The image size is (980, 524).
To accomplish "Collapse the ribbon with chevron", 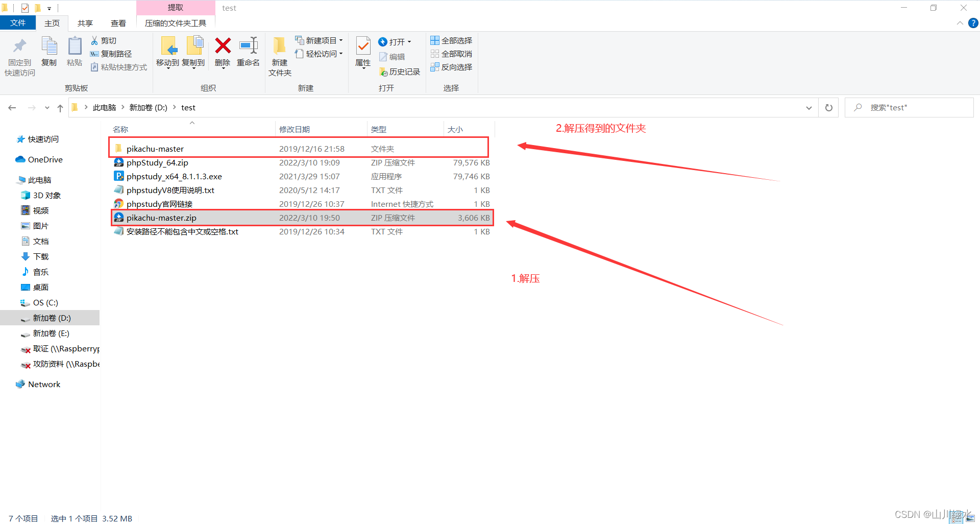I will pos(960,23).
